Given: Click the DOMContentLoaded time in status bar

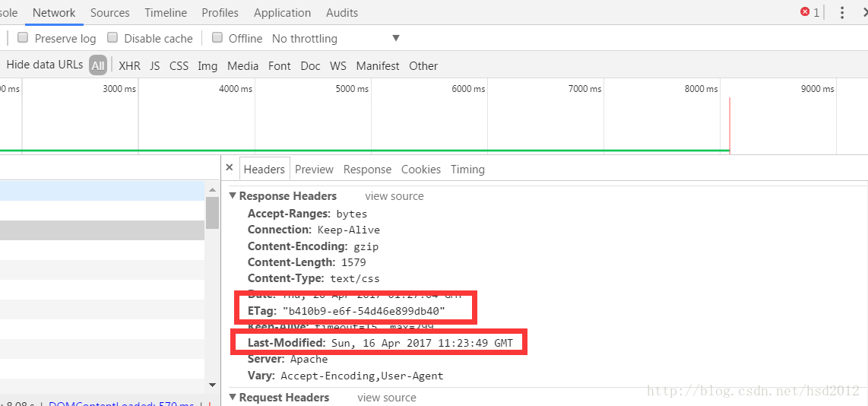Looking at the screenshot, I should [x=122, y=404].
